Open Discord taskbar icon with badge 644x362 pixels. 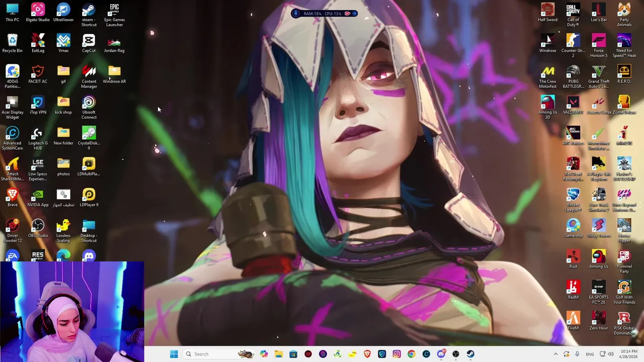[x=441, y=354]
